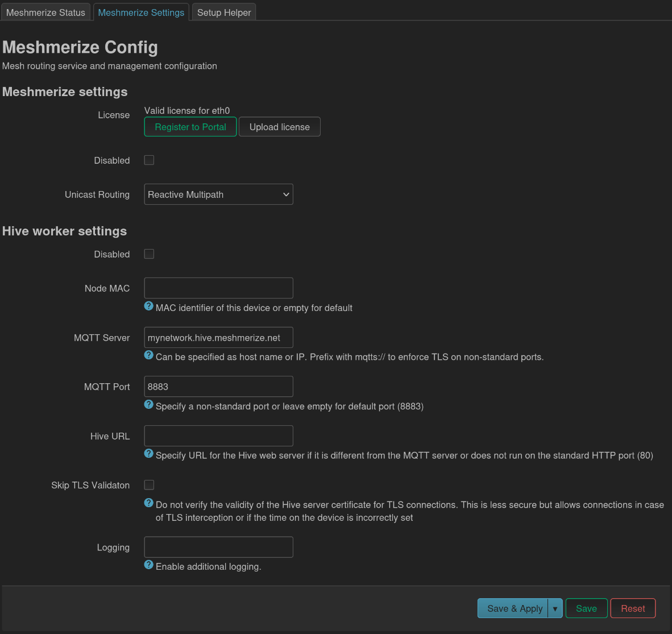Viewport: 672px width, 634px height.
Task: Click the help icon under MQTT Port
Action: click(148, 404)
